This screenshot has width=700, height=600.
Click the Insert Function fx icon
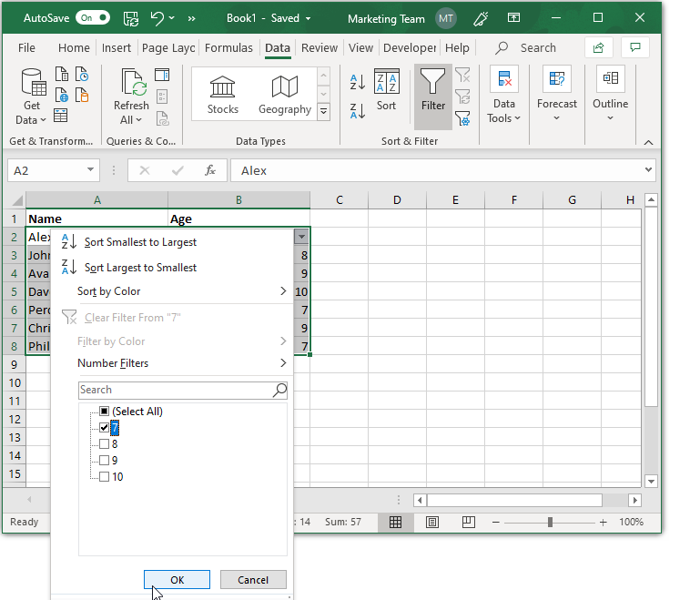pos(210,170)
